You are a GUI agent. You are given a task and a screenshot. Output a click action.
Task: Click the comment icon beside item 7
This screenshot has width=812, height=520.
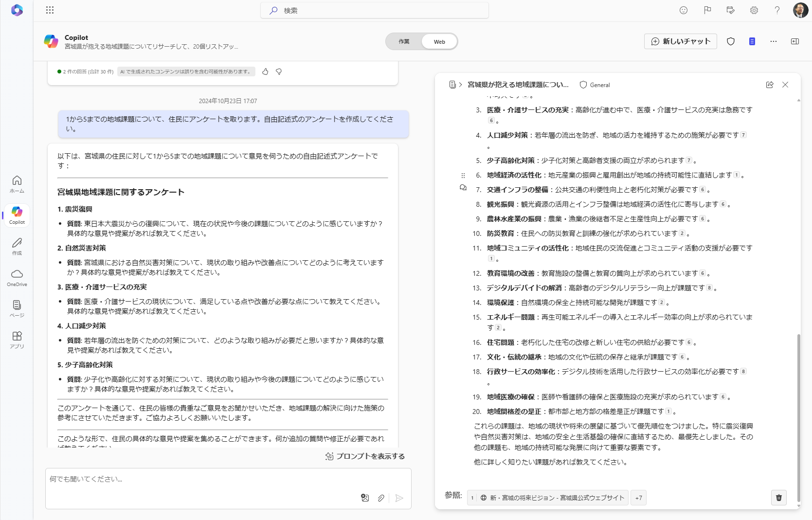(463, 188)
